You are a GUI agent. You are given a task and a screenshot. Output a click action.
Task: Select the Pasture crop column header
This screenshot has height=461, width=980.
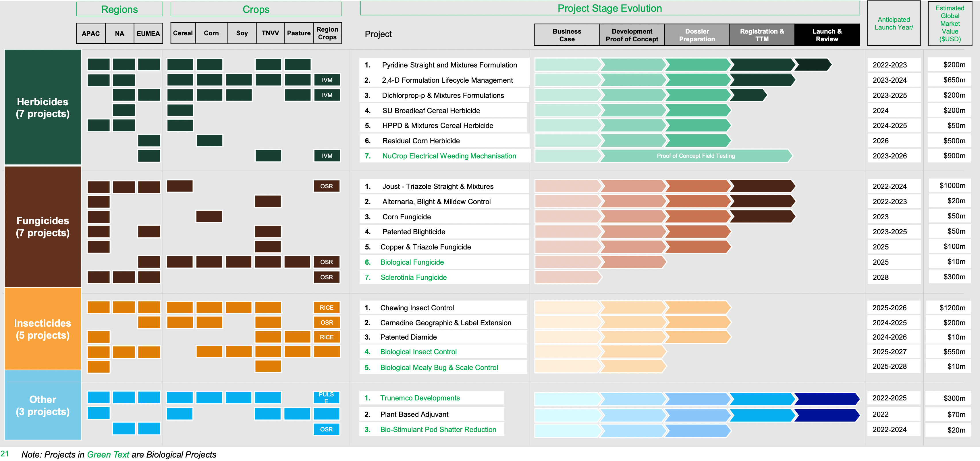tap(299, 33)
